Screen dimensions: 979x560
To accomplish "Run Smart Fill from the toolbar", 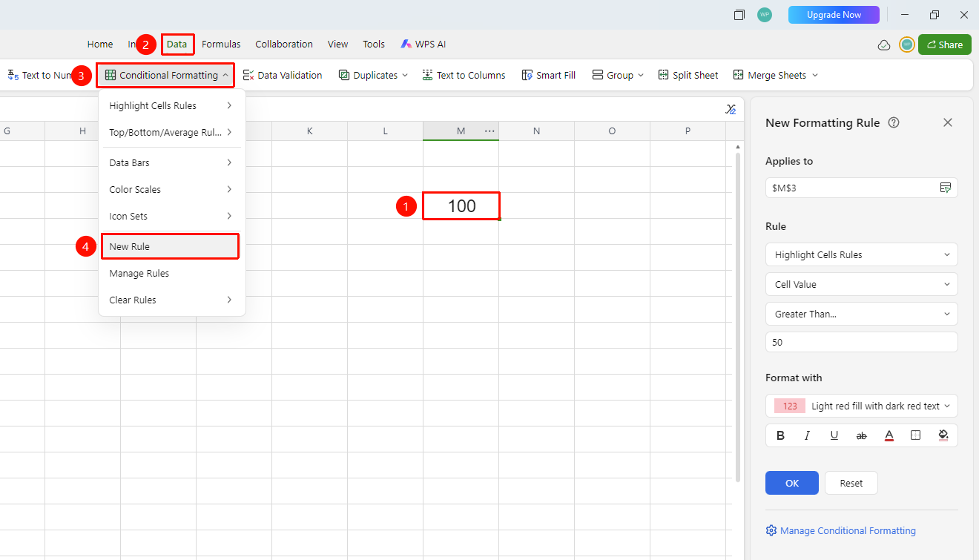I will coord(549,75).
